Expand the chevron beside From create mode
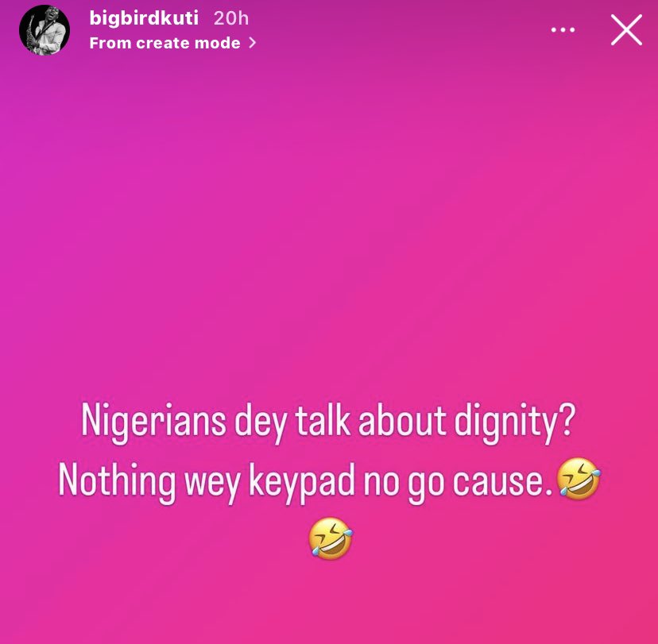The width and height of the screenshot is (658, 644). pyautogui.click(x=252, y=43)
